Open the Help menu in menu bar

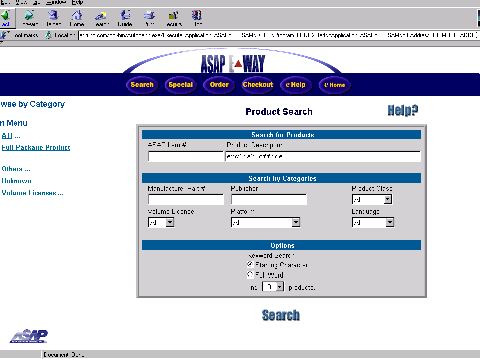(x=77, y=2)
